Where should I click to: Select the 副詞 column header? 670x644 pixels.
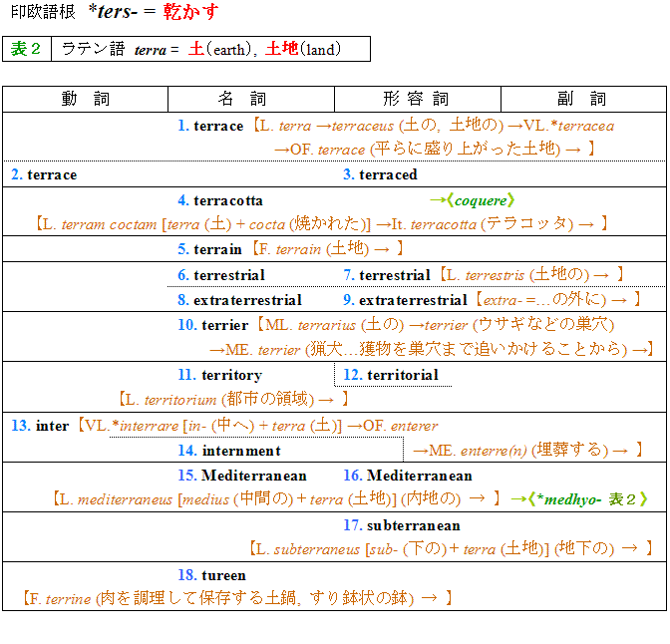[x=582, y=100]
